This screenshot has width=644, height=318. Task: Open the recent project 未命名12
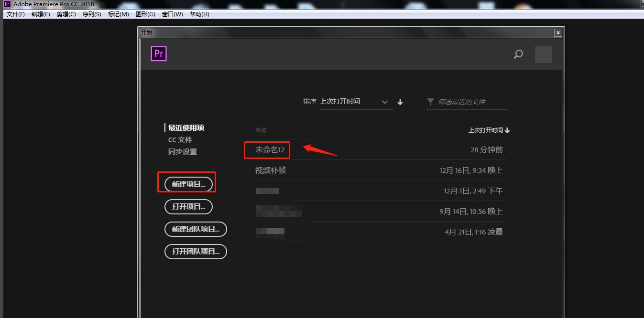(267, 150)
